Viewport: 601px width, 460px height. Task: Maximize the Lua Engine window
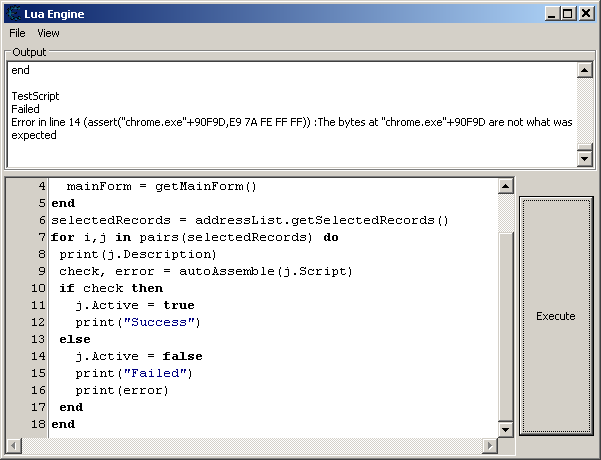click(x=567, y=13)
